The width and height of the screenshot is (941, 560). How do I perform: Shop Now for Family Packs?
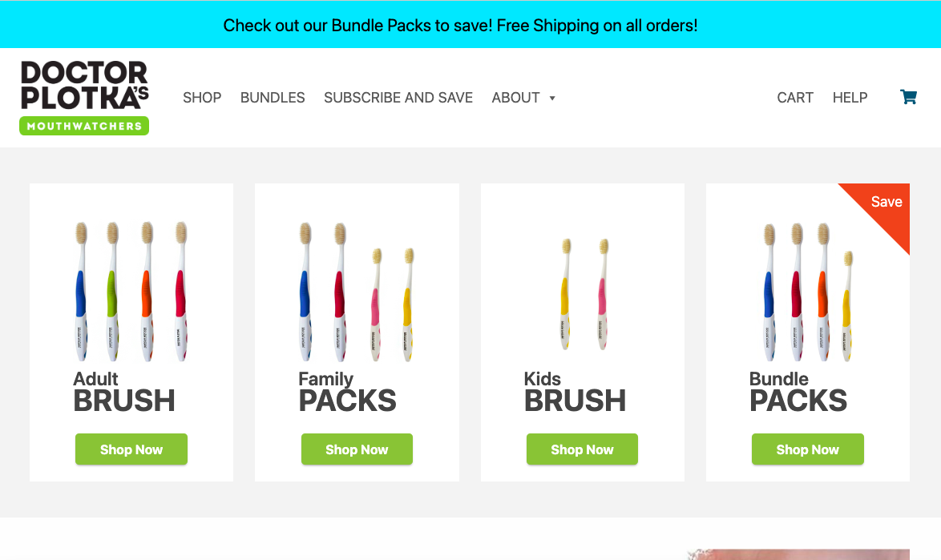pyautogui.click(x=357, y=449)
